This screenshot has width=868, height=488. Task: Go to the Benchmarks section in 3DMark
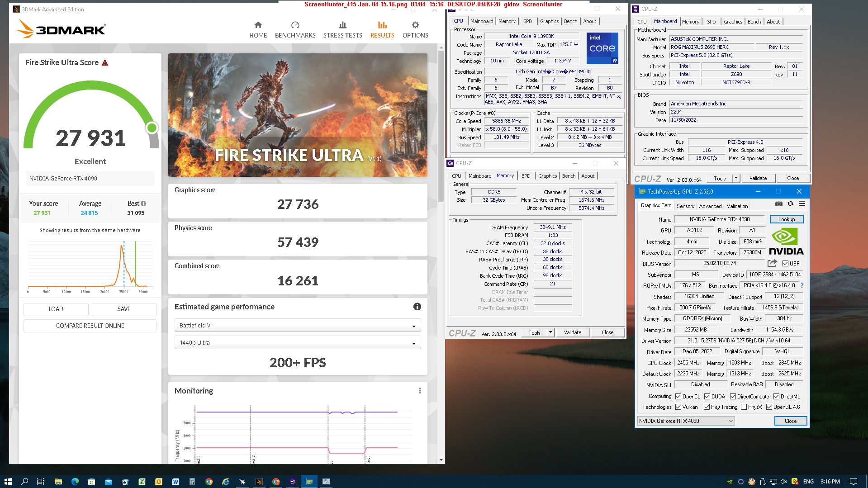(295, 29)
